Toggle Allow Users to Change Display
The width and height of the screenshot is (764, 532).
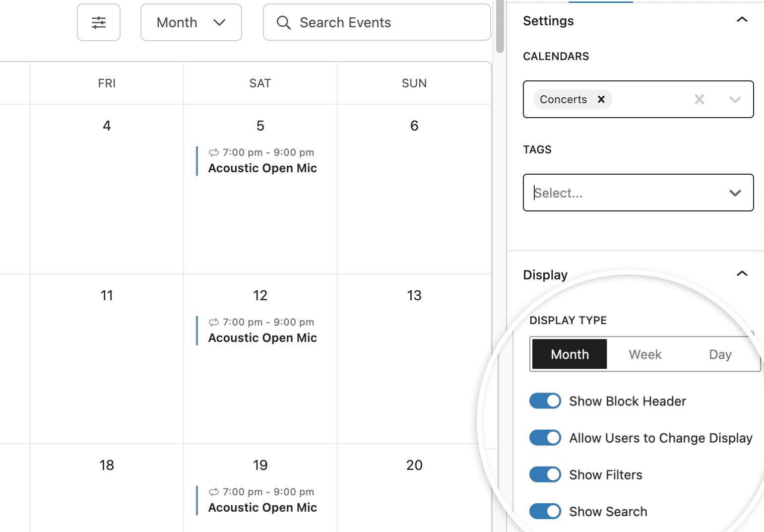545,438
